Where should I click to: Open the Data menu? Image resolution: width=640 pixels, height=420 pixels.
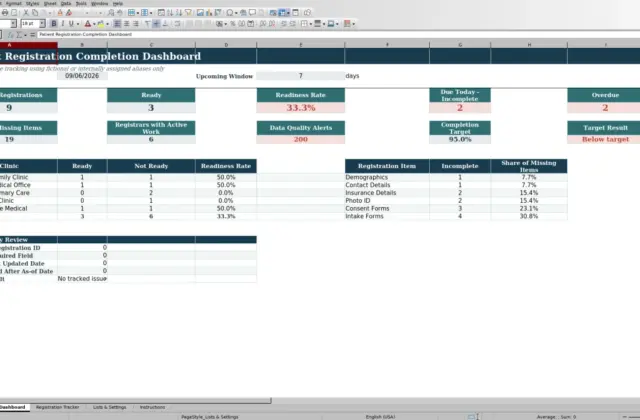(x=66, y=3)
